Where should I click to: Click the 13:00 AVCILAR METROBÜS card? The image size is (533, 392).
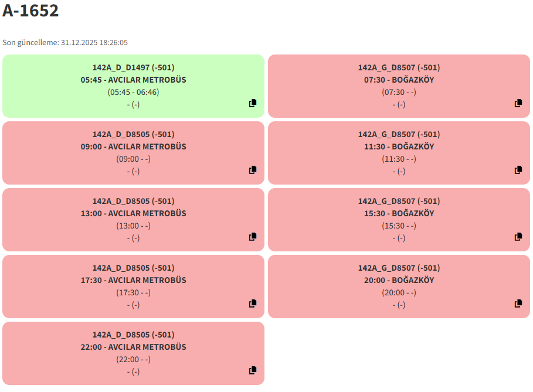pyautogui.click(x=133, y=213)
